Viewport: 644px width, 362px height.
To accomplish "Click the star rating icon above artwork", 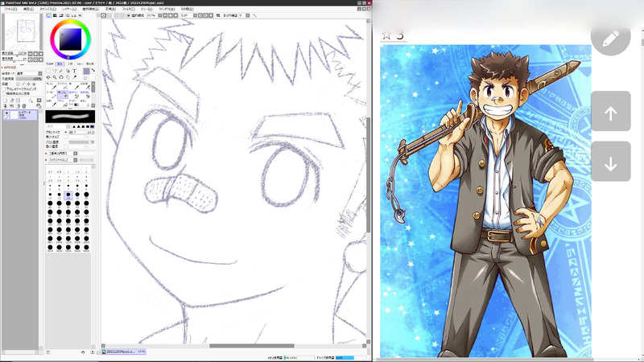I will pyautogui.click(x=386, y=35).
